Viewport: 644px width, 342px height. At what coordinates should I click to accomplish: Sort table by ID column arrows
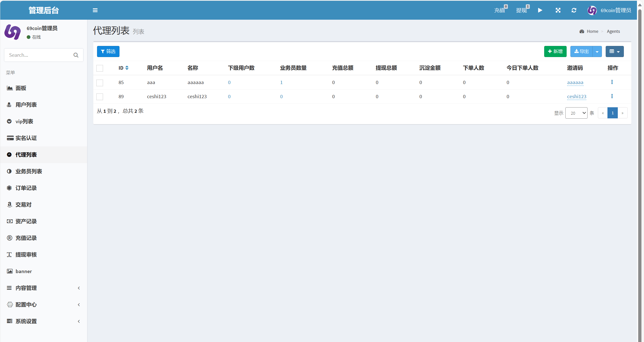click(127, 68)
